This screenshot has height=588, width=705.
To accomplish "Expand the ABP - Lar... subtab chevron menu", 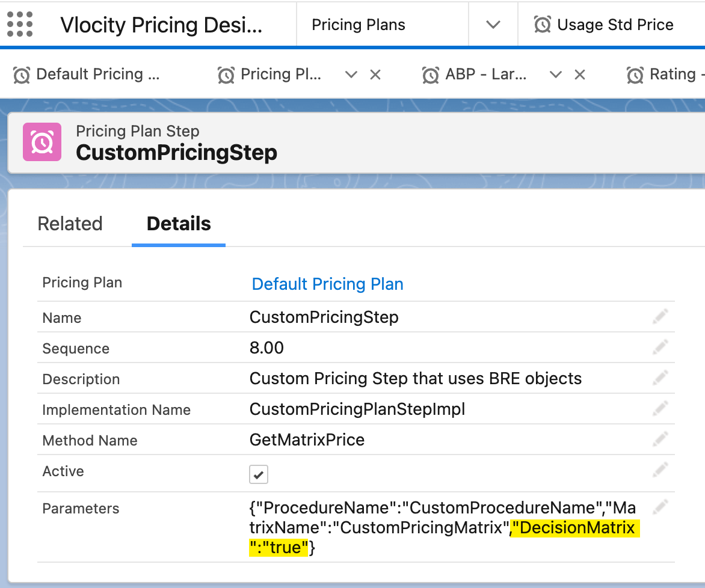I will [x=556, y=74].
